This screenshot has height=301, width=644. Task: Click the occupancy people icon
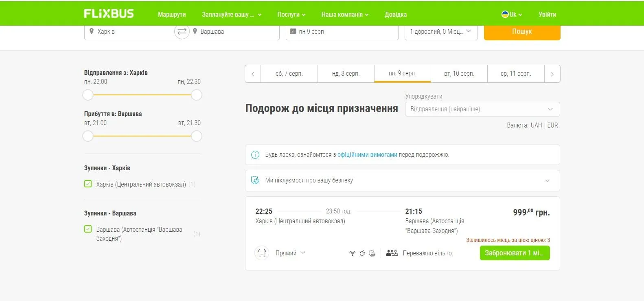[x=392, y=253]
